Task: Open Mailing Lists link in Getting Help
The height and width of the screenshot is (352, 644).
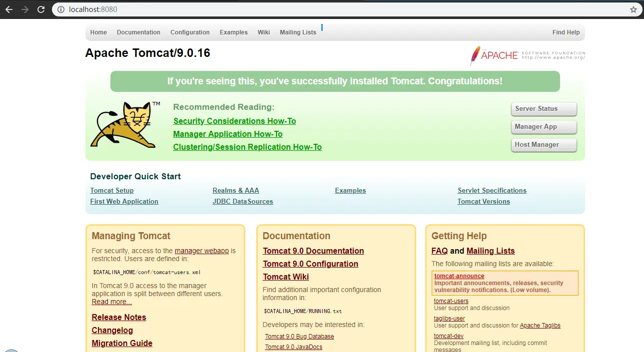Action: pos(491,251)
